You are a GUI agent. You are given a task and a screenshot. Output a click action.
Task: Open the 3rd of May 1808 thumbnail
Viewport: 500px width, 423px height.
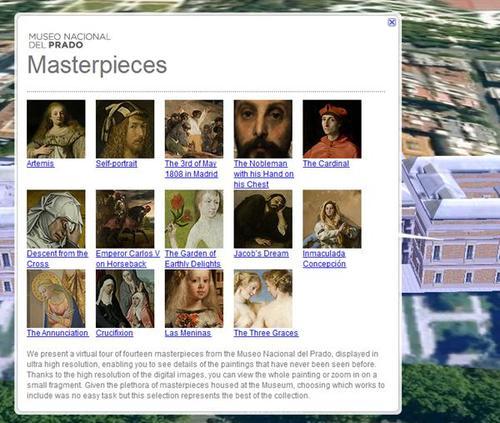pyautogui.click(x=194, y=129)
